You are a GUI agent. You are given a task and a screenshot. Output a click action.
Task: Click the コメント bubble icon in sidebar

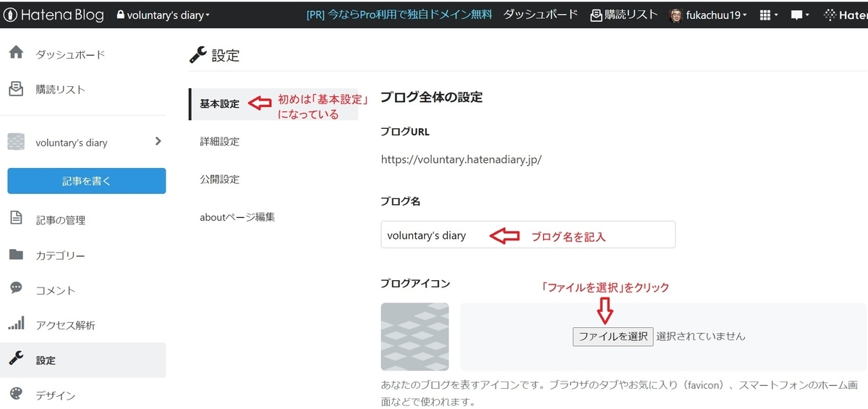pyautogui.click(x=16, y=288)
